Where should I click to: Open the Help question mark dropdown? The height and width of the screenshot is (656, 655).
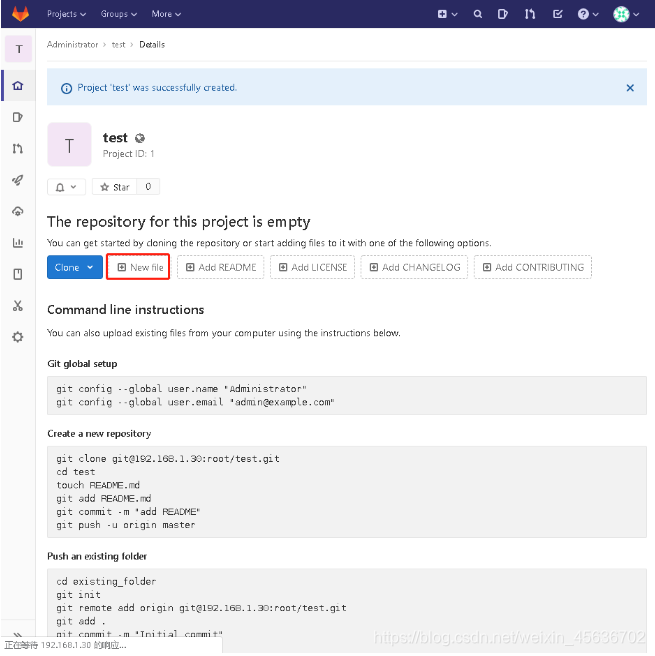pos(588,14)
